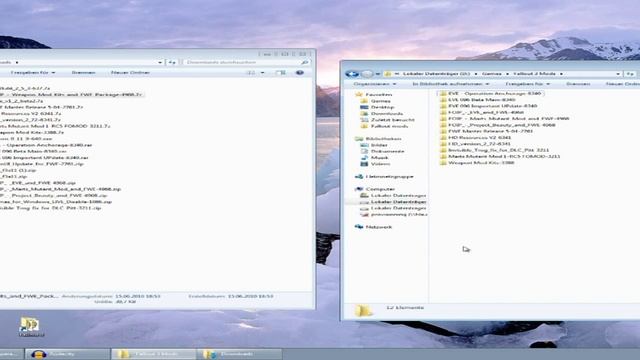This screenshot has width=640, height=360.
Task: Select folder 'FWE Master Release 5-04-2761'
Action: pyautogui.click(x=490, y=131)
